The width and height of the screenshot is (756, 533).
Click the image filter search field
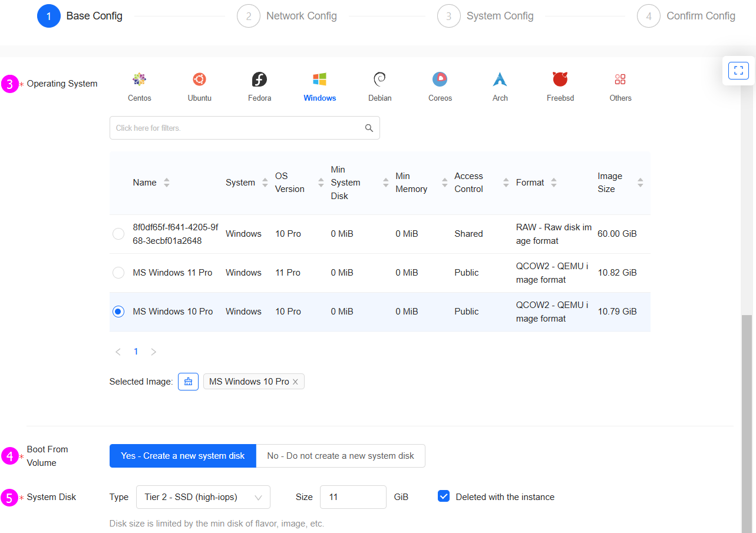point(245,128)
